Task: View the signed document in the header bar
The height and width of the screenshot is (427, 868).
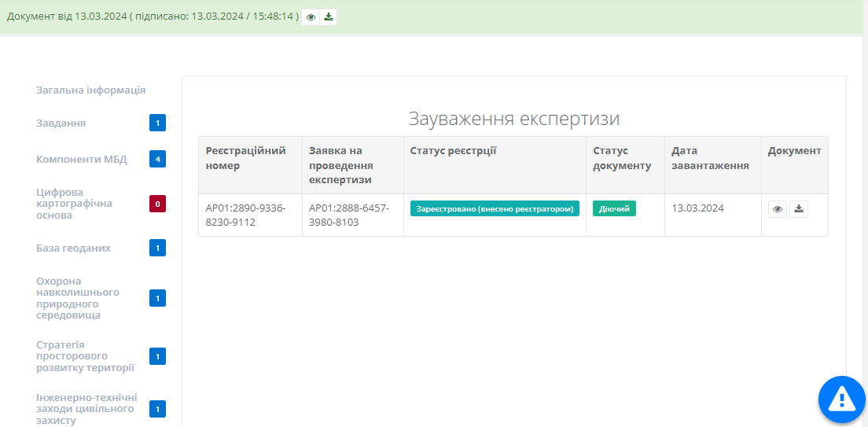Action: (311, 17)
